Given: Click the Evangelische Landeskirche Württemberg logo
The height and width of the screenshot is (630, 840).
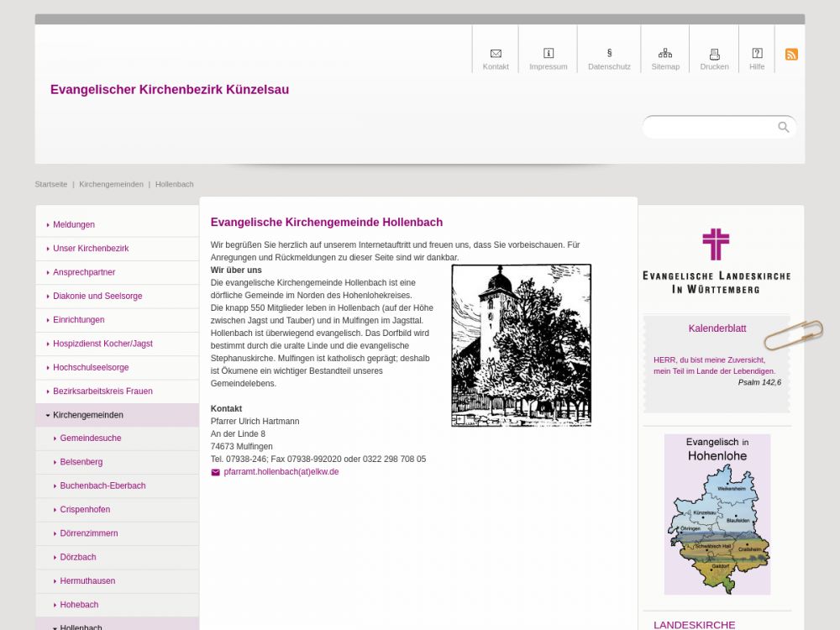Looking at the screenshot, I should (716, 260).
